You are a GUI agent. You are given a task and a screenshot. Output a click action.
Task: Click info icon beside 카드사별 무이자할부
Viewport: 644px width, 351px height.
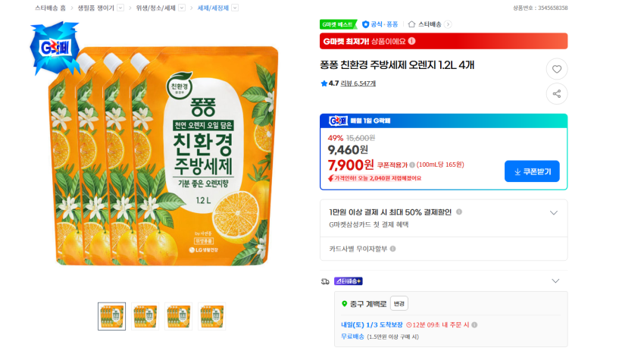[x=392, y=249]
